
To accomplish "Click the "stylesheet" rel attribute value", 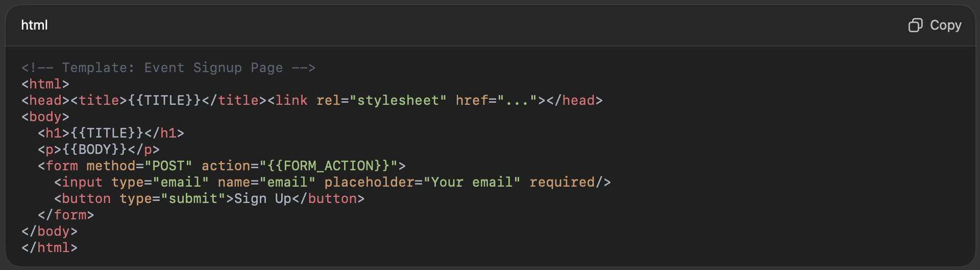I will click(398, 100).
